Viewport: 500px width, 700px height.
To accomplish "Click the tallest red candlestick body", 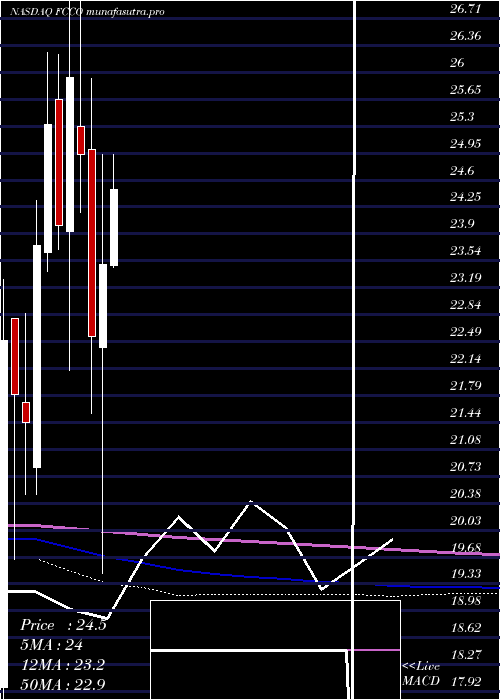I will [92, 242].
